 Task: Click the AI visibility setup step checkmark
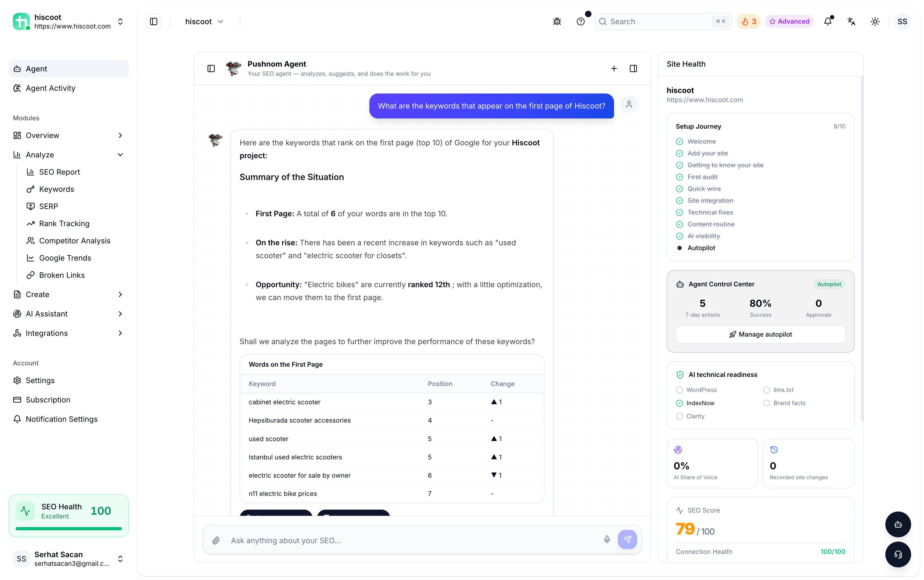tap(679, 236)
